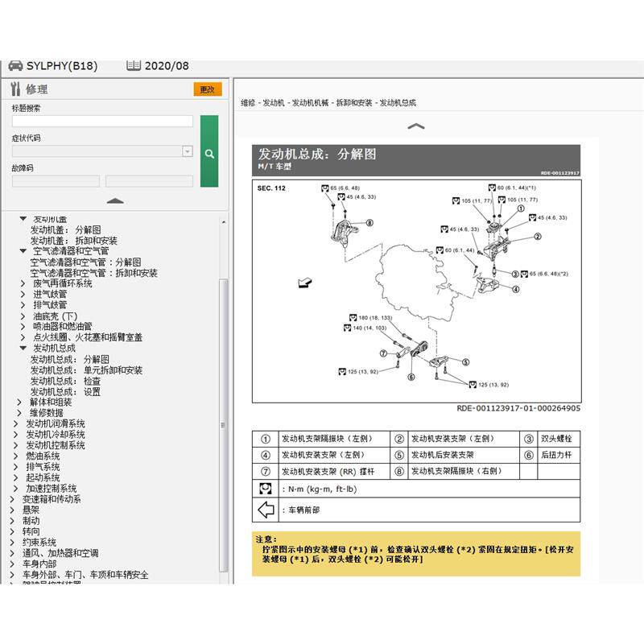Click the vehicle-front arrow in the diagram
This screenshot has height=644, width=644.
(x=305, y=283)
